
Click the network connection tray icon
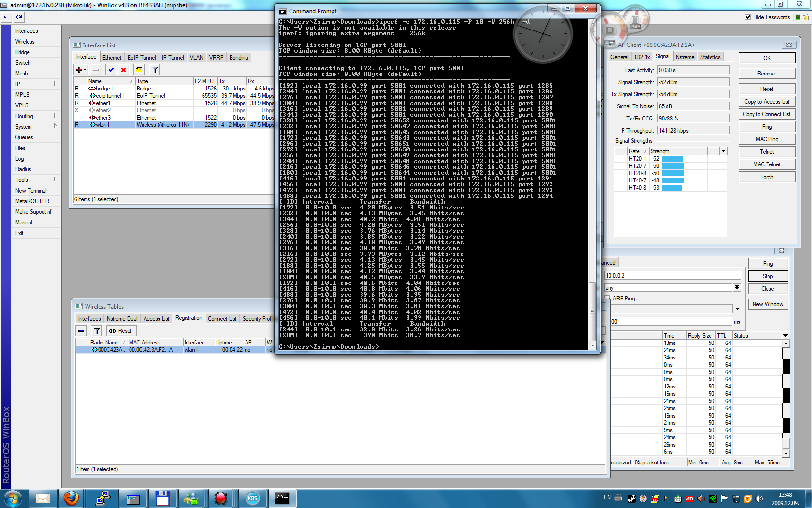736,499
